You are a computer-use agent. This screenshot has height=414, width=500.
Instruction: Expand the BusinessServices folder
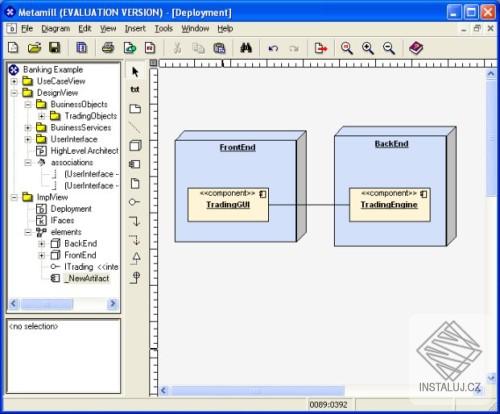pos(28,128)
